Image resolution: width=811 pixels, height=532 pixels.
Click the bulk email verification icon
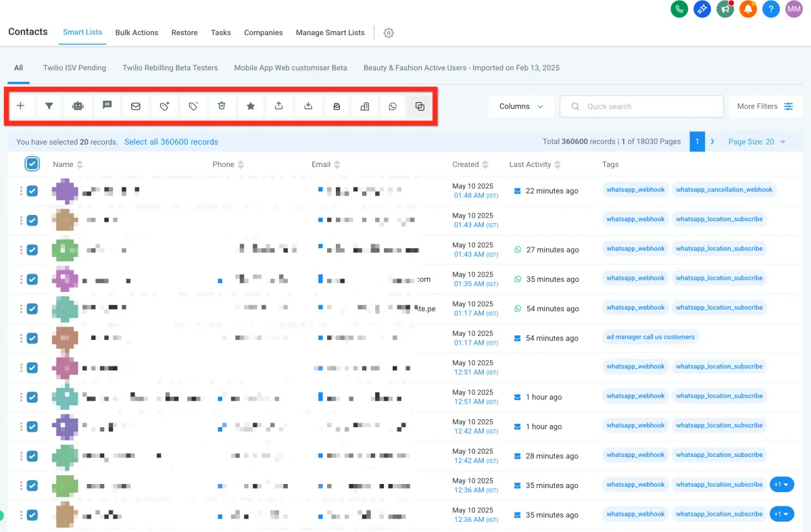pyautogui.click(x=337, y=106)
